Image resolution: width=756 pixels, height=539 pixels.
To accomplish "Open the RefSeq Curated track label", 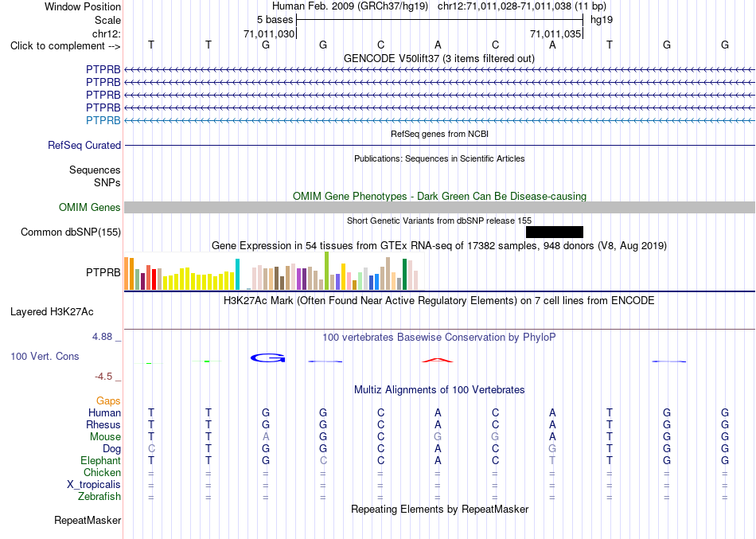I will 84,145.
